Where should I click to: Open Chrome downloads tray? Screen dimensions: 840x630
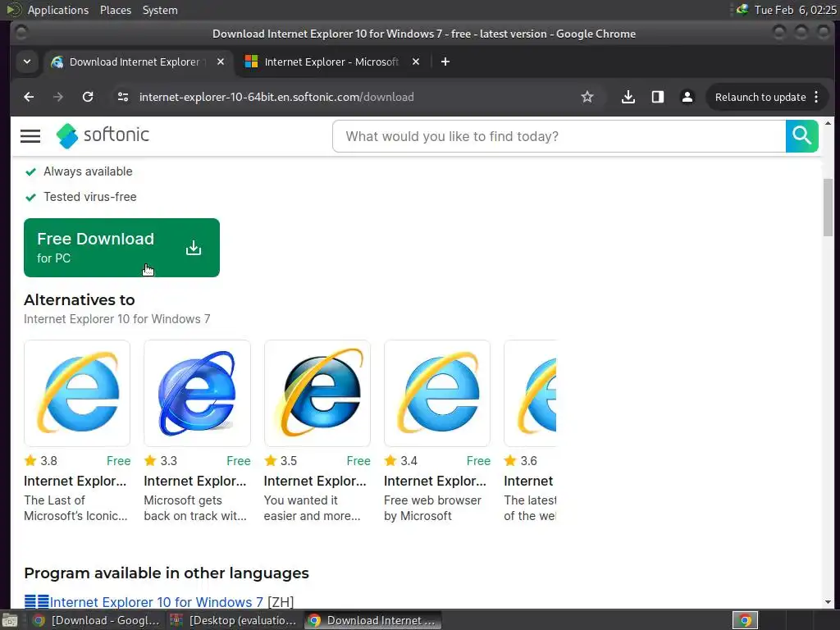point(628,97)
